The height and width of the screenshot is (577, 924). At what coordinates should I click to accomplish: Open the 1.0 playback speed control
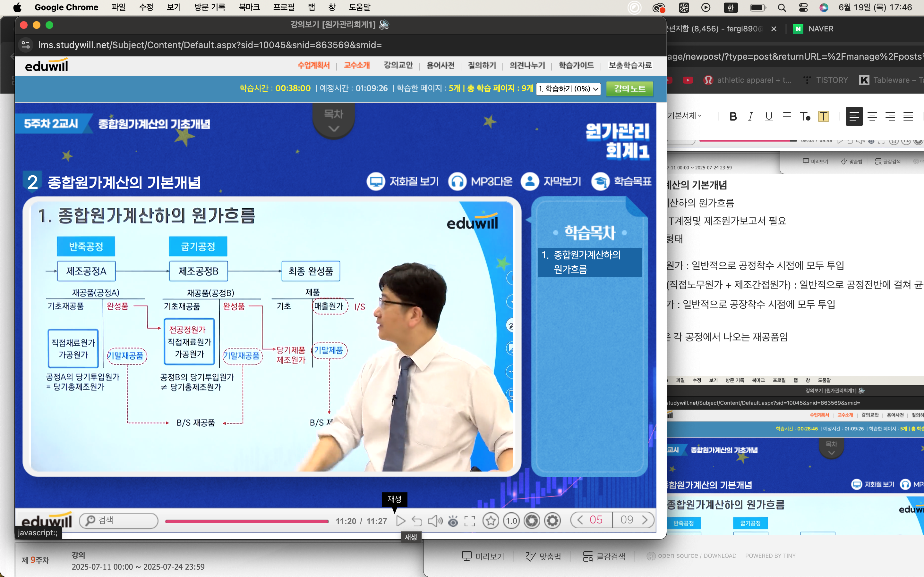coord(511,521)
